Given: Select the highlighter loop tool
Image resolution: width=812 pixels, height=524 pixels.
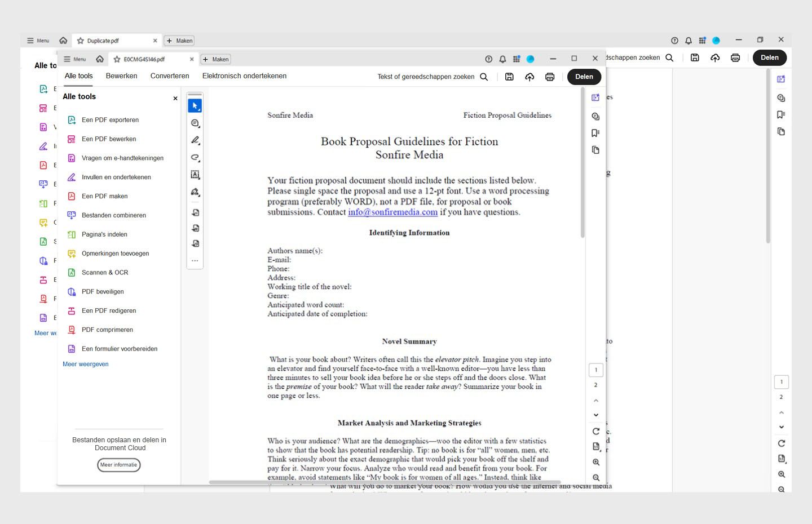Looking at the screenshot, I should point(195,158).
